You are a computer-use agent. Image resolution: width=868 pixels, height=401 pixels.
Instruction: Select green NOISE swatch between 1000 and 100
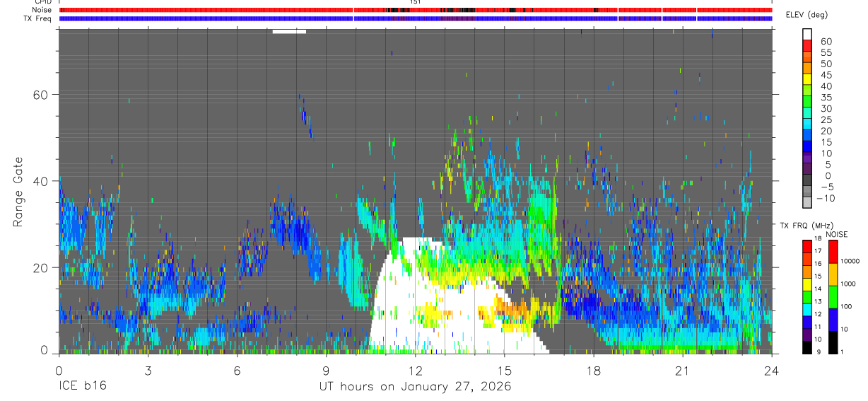tap(833, 296)
